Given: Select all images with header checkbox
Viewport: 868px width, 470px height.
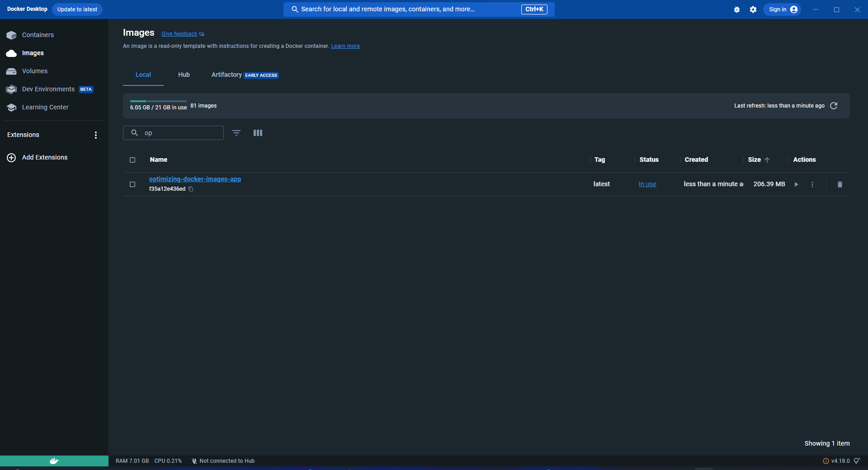Looking at the screenshot, I should 132,160.
